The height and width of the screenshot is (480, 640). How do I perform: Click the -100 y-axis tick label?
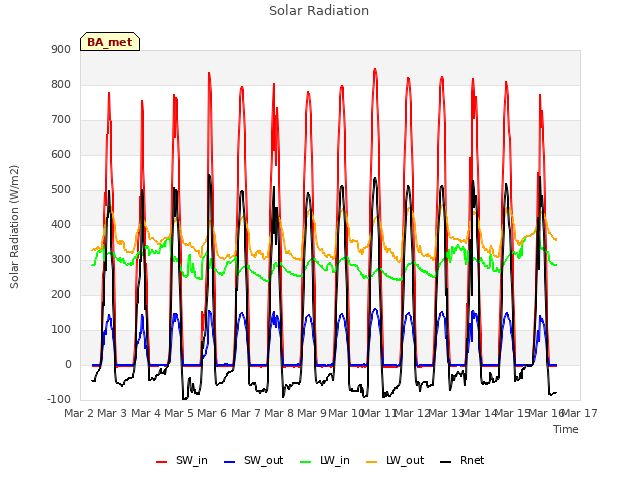(59, 399)
